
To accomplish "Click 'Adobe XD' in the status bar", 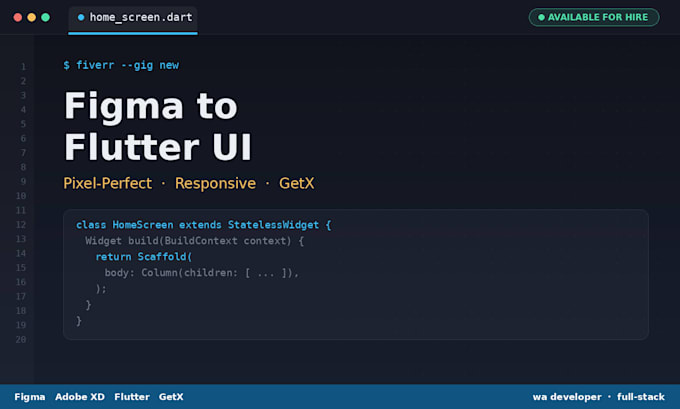I will coord(80,397).
